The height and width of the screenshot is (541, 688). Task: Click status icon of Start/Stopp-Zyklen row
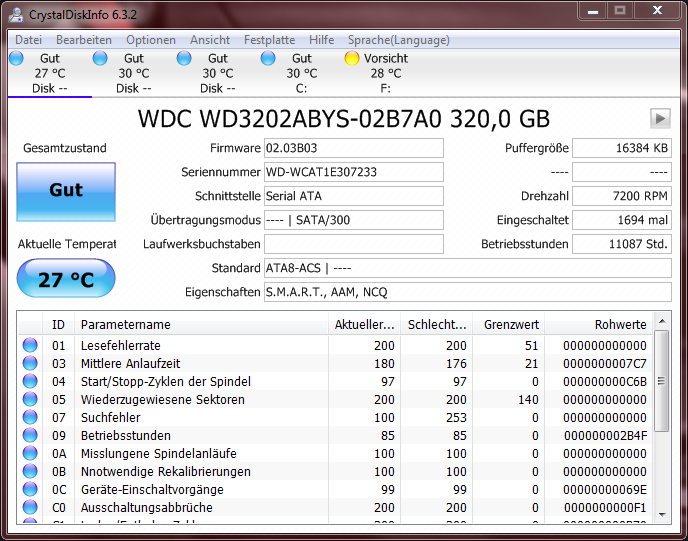click(x=30, y=381)
